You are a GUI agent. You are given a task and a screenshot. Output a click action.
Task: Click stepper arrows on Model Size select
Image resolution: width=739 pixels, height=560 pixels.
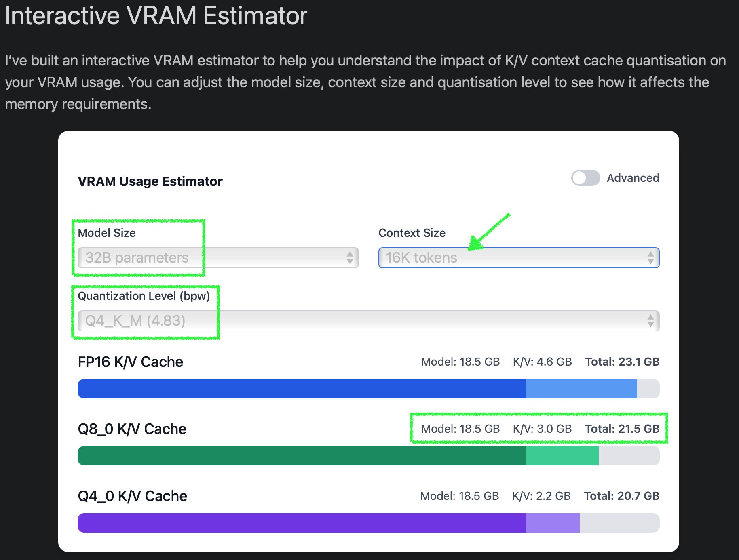(x=350, y=258)
